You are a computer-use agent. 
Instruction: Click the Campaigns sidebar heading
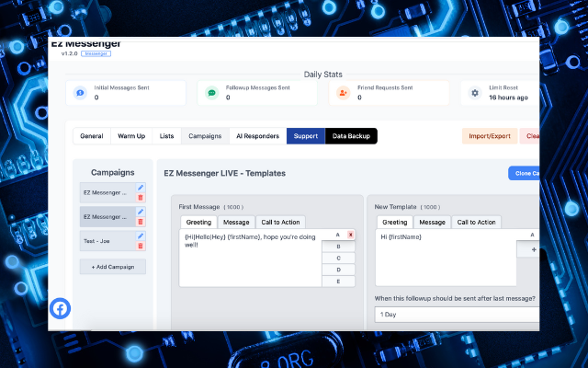(x=112, y=172)
